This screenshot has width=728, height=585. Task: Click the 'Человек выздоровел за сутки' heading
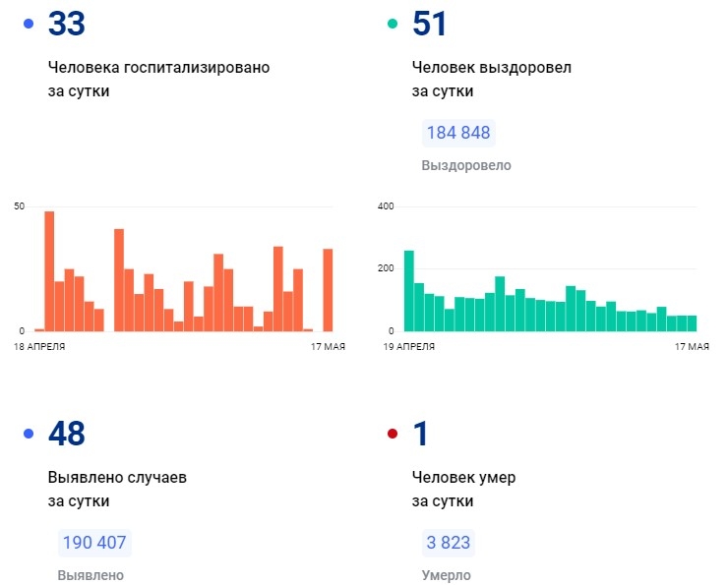(x=491, y=79)
